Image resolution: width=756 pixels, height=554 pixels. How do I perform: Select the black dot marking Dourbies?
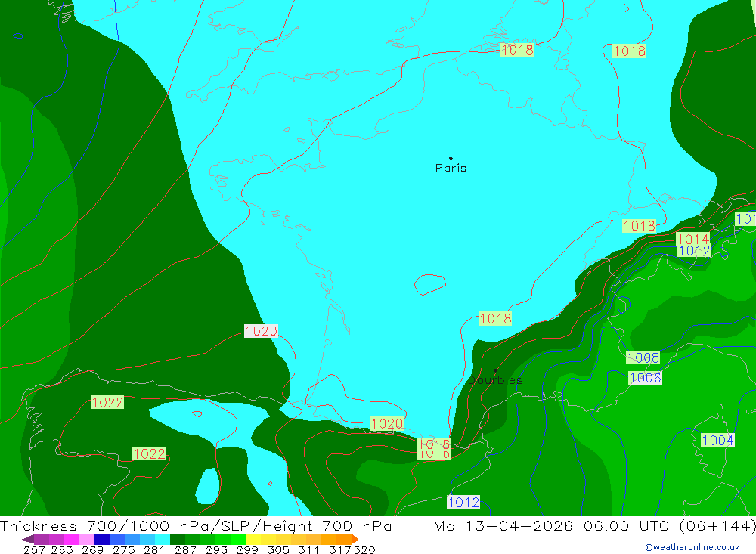tap(495, 370)
